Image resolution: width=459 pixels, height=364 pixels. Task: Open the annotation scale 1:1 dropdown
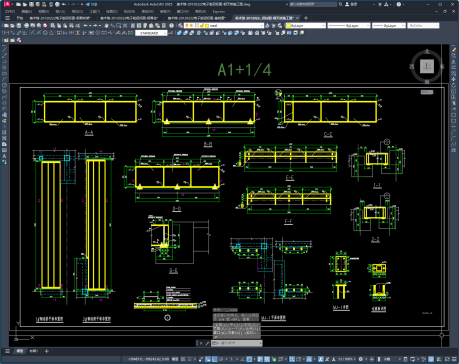click(x=346, y=359)
